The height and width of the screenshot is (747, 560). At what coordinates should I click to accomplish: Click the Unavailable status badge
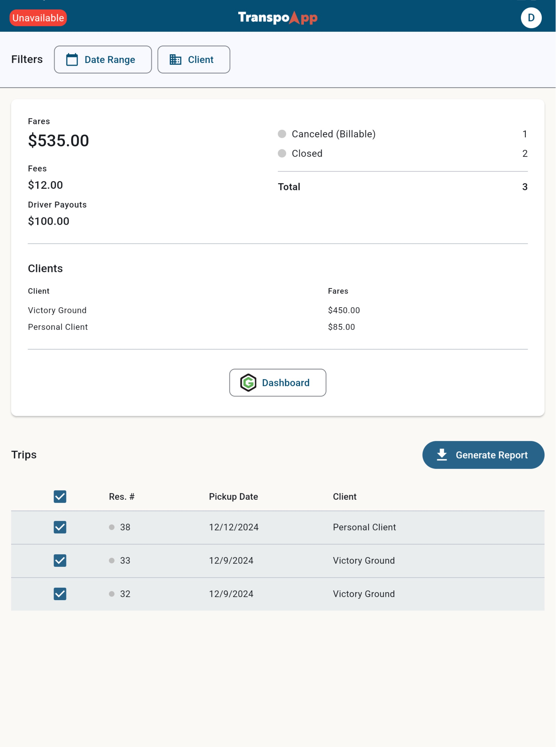click(38, 18)
